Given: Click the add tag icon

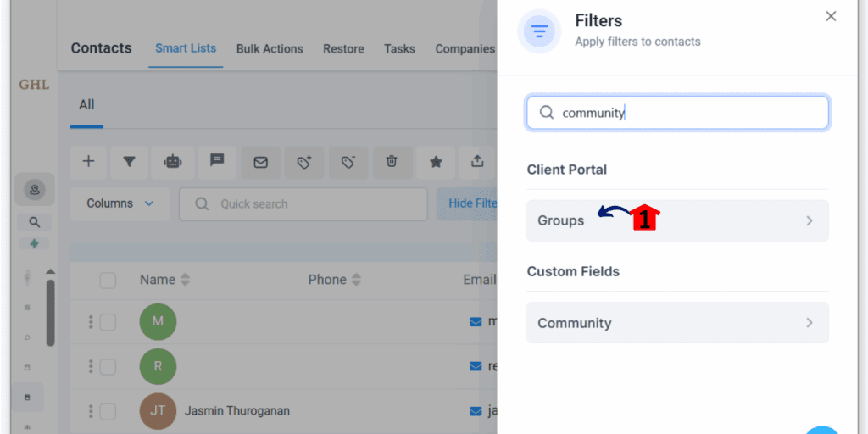Looking at the screenshot, I should (x=304, y=162).
